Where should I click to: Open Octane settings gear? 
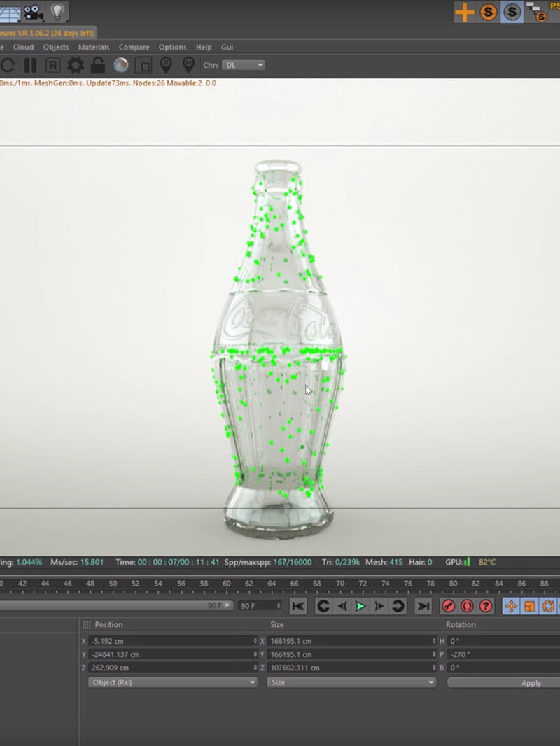75,65
